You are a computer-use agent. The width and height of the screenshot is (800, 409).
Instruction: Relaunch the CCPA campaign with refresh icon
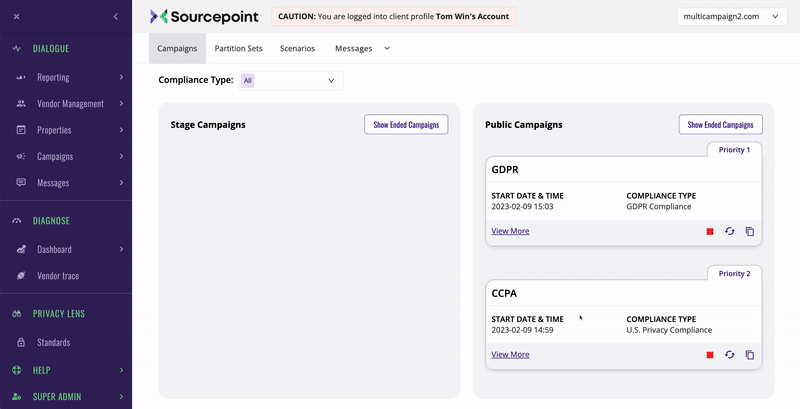[730, 355]
